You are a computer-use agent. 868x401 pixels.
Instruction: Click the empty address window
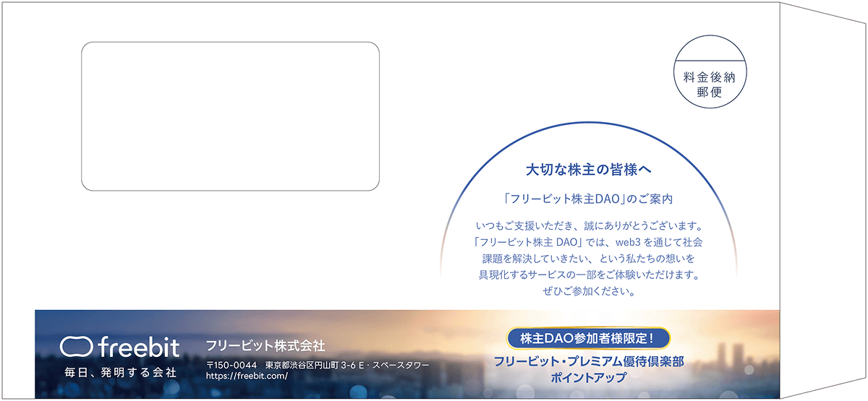coord(230,116)
